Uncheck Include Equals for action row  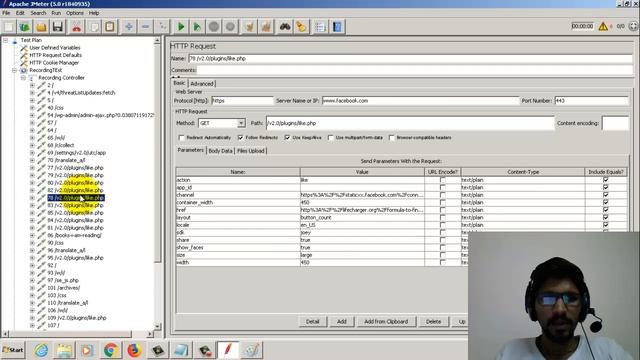(606, 180)
